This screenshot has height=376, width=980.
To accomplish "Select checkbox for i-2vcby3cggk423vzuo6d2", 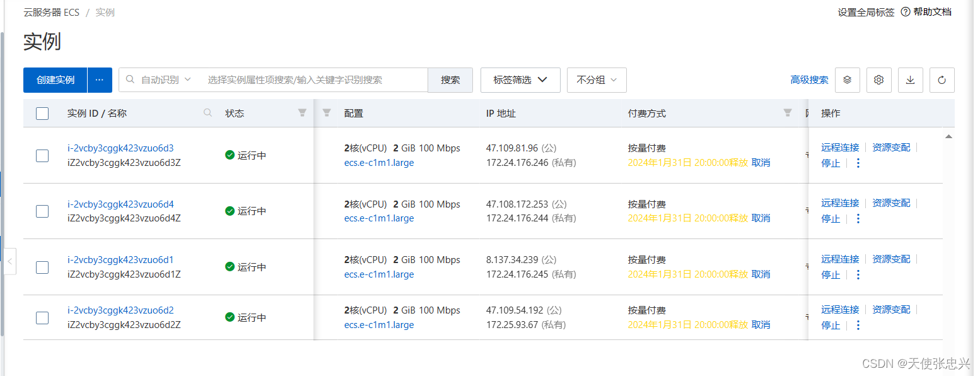I will coord(42,318).
